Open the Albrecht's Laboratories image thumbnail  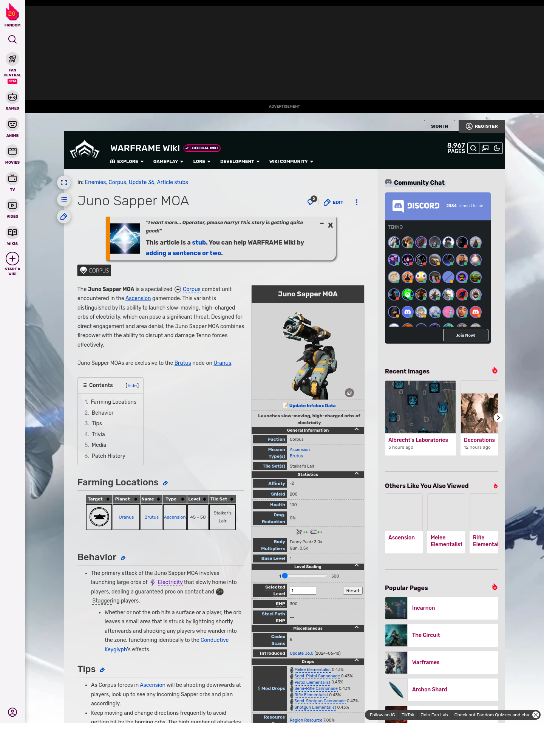click(420, 407)
